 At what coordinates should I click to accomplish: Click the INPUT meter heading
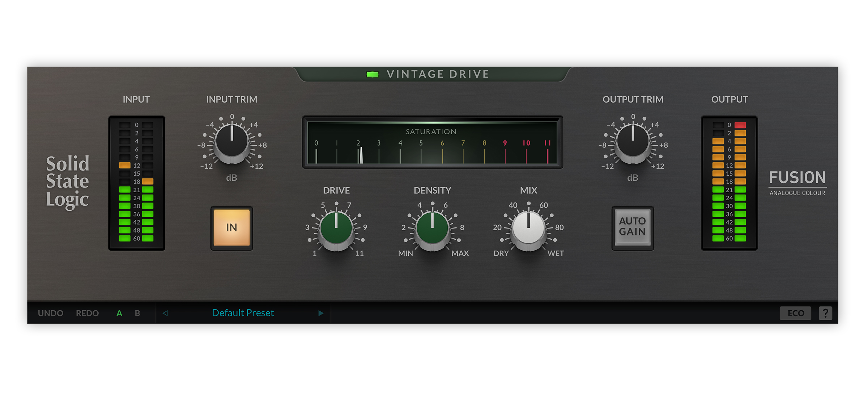pyautogui.click(x=136, y=100)
